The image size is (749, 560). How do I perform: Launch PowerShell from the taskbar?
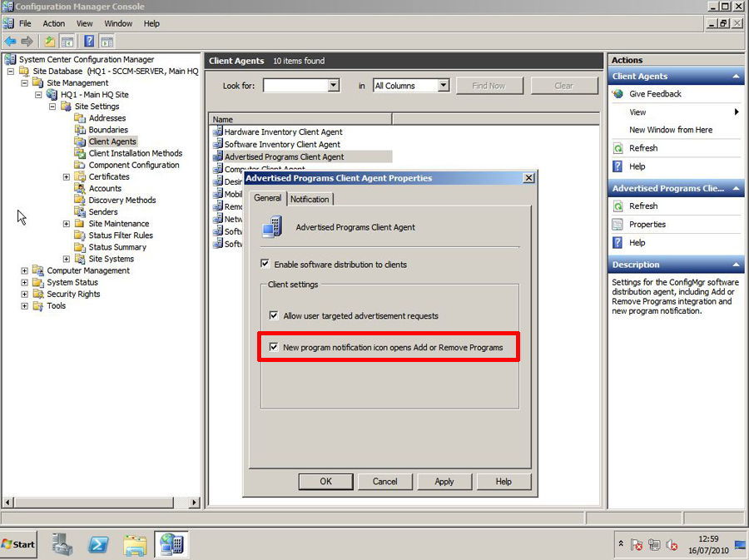(x=98, y=544)
